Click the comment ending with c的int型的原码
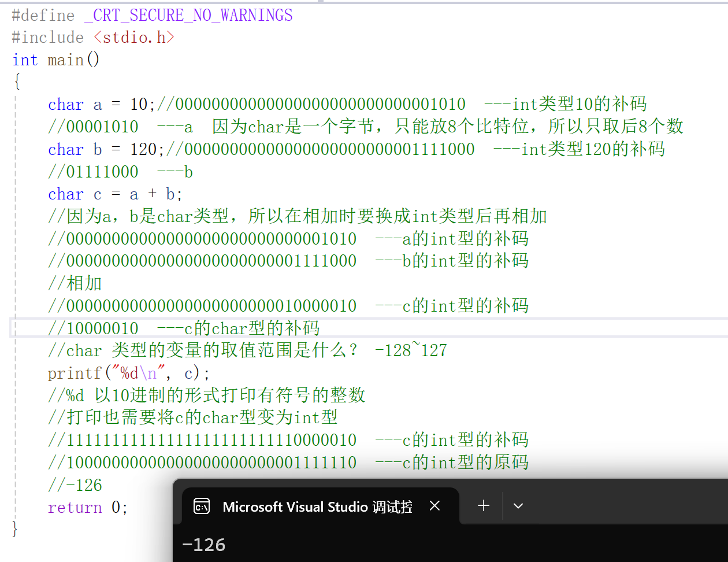The image size is (728, 562). (x=288, y=462)
